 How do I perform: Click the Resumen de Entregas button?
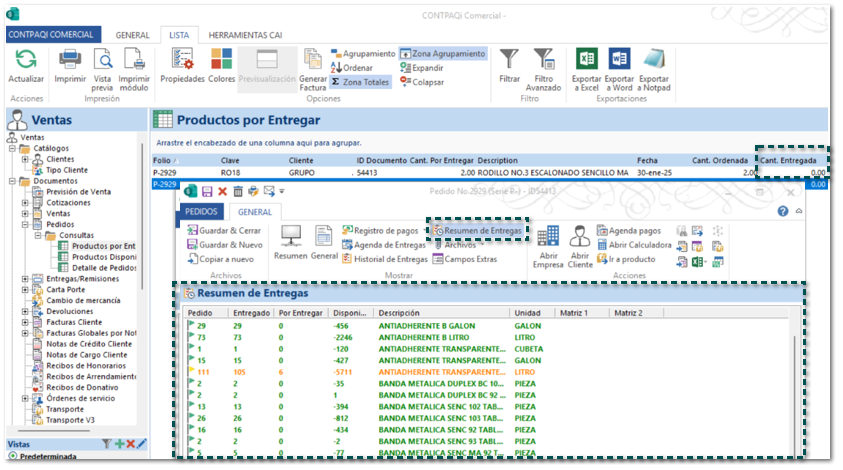(x=477, y=231)
